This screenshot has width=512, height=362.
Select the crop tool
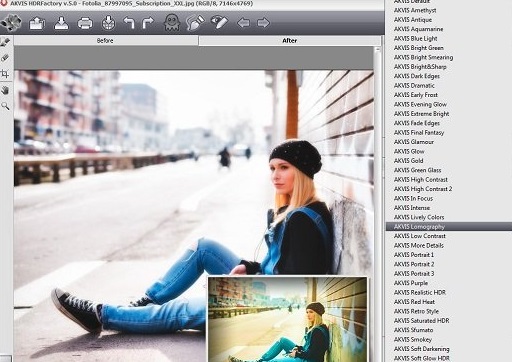(5, 74)
